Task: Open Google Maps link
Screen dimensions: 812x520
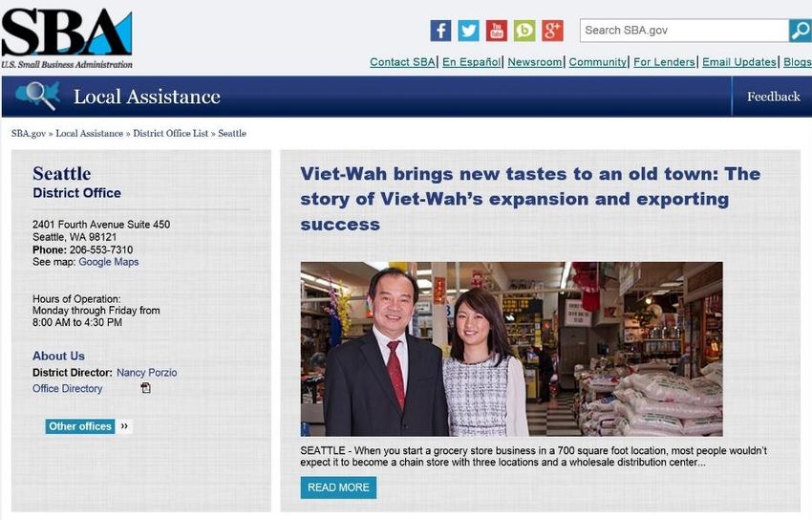Action: (109, 262)
